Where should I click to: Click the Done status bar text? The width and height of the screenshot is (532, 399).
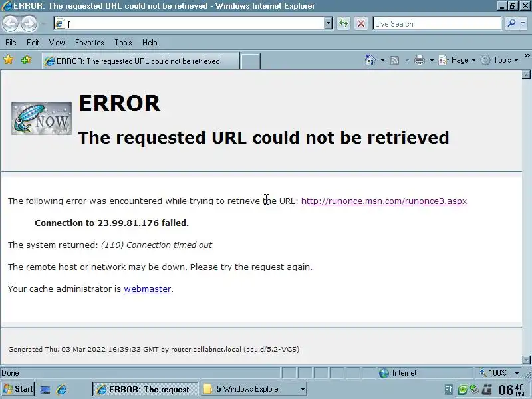tap(10, 373)
